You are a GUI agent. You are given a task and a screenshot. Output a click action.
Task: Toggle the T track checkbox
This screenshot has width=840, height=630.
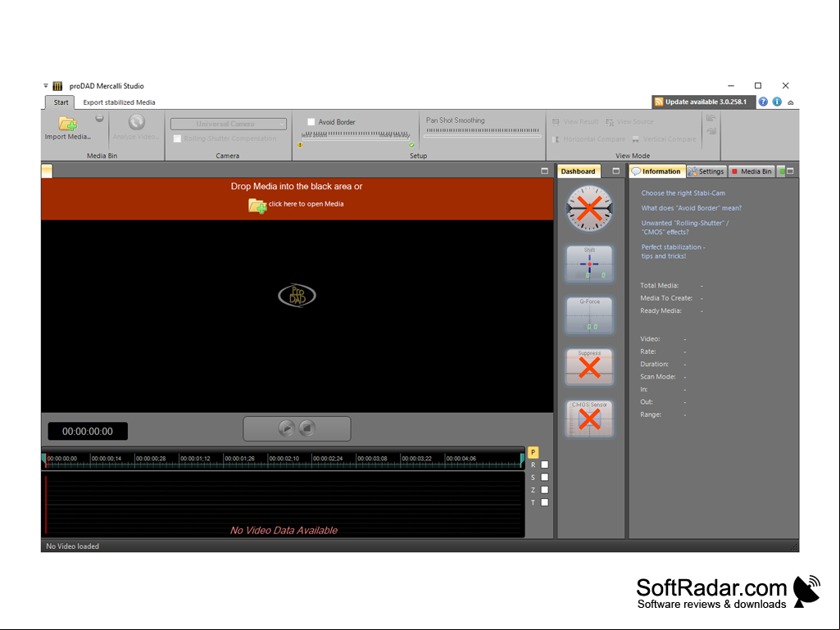[x=545, y=502]
